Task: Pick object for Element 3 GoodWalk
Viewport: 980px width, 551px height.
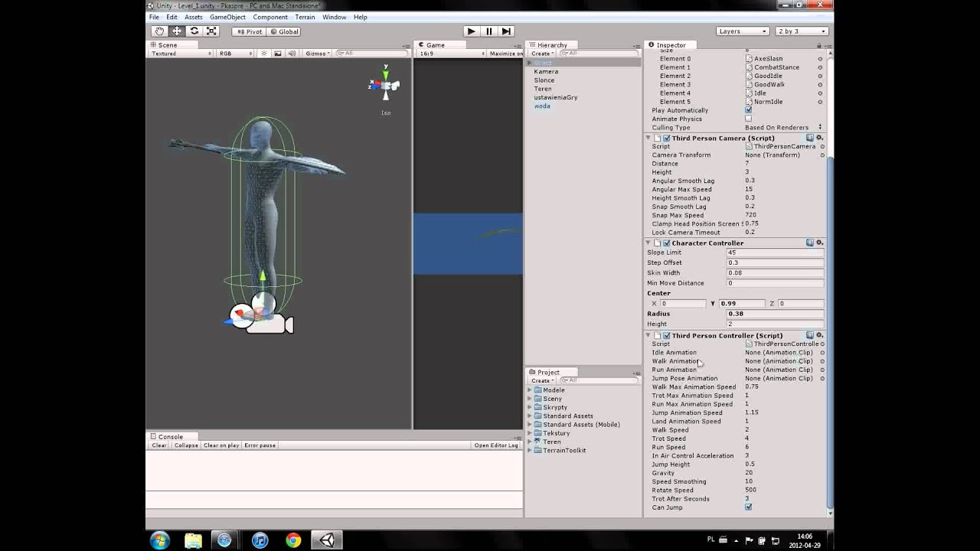Action: click(820, 85)
